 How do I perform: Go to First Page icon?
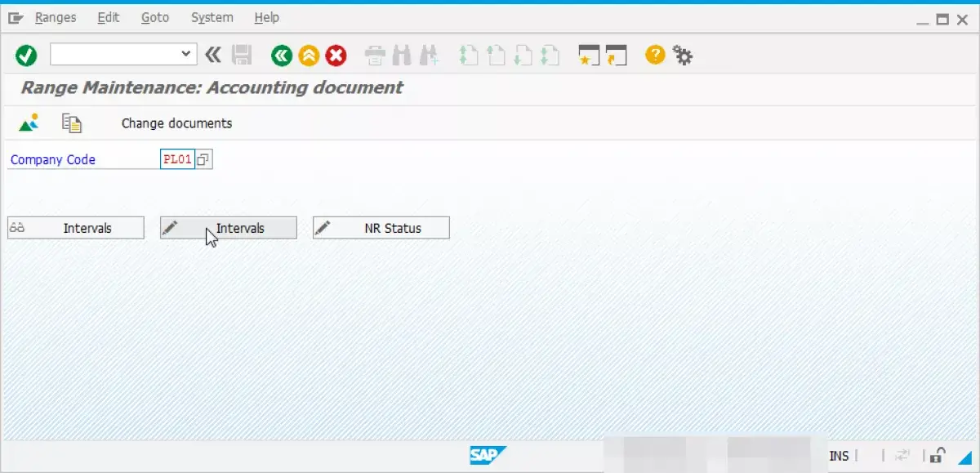[468, 56]
